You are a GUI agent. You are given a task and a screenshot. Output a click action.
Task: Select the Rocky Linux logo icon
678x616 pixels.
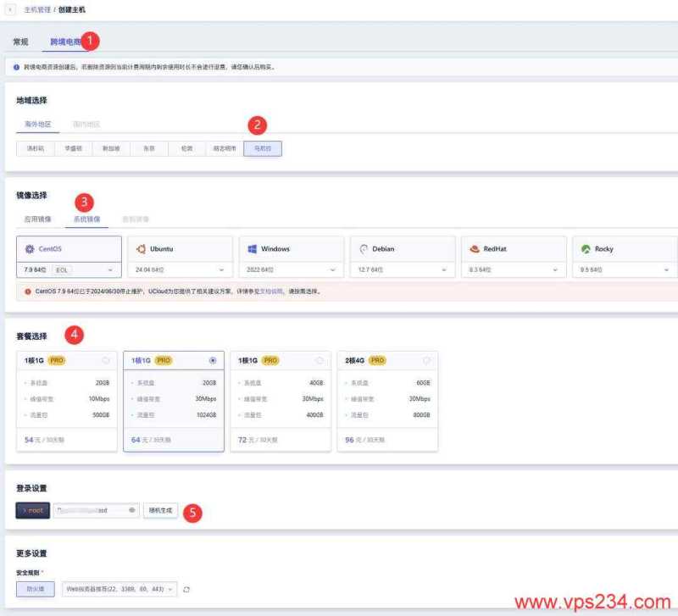tap(586, 249)
